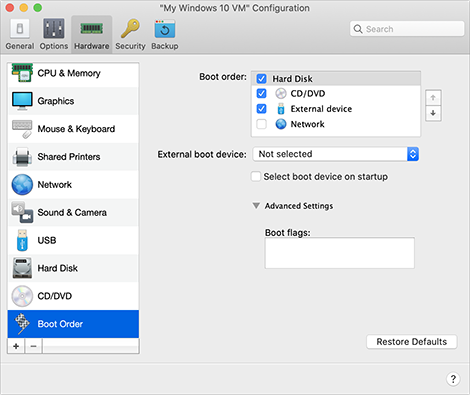Open the Backup icon
Screen dimensions: 470x395
coord(165,29)
